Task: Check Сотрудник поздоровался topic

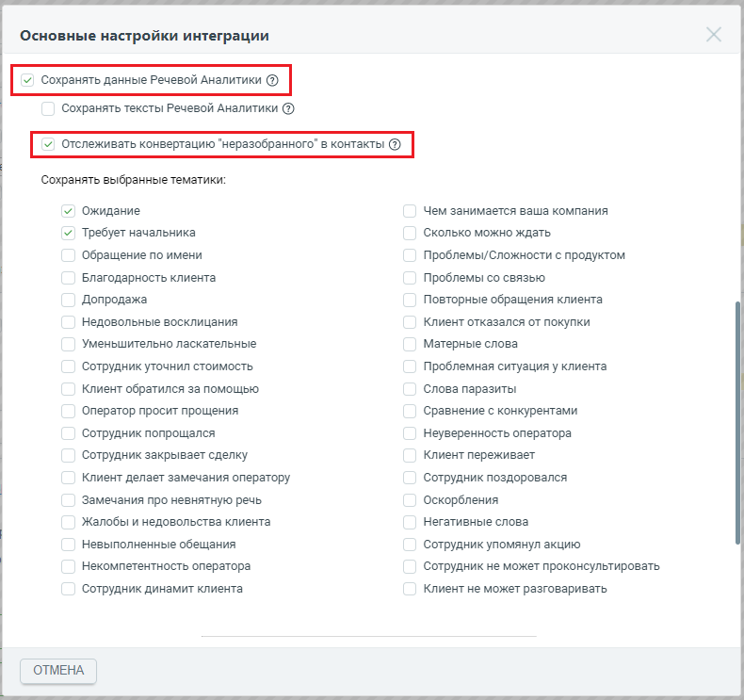Action: [410, 478]
